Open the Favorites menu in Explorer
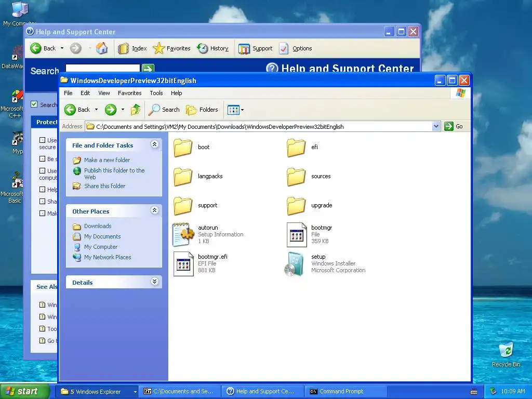Image resolution: width=532 pixels, height=399 pixels. click(129, 93)
